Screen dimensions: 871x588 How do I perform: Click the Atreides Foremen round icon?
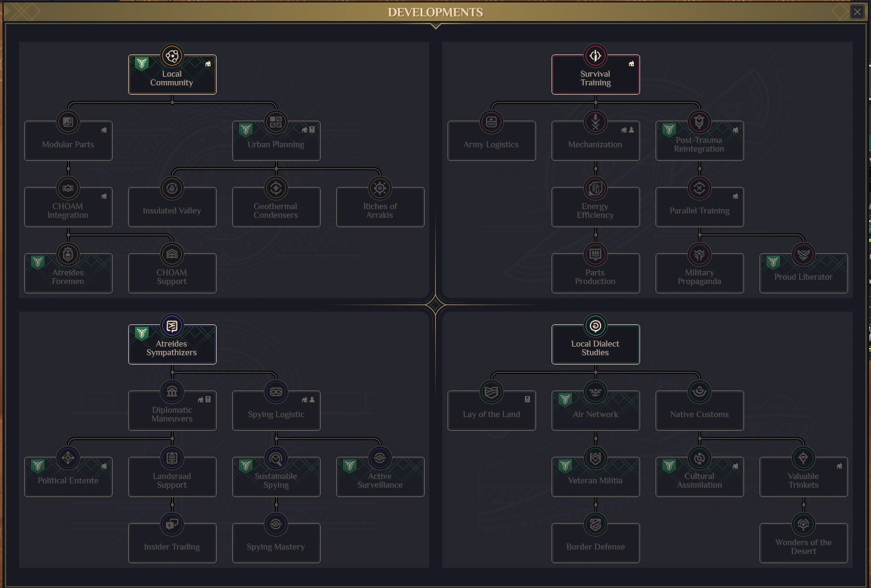68,254
